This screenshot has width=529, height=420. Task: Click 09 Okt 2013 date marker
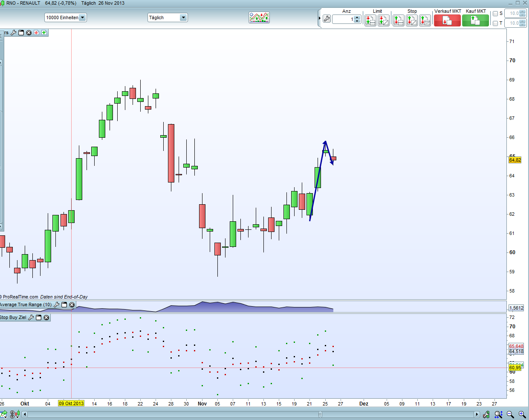click(71, 403)
